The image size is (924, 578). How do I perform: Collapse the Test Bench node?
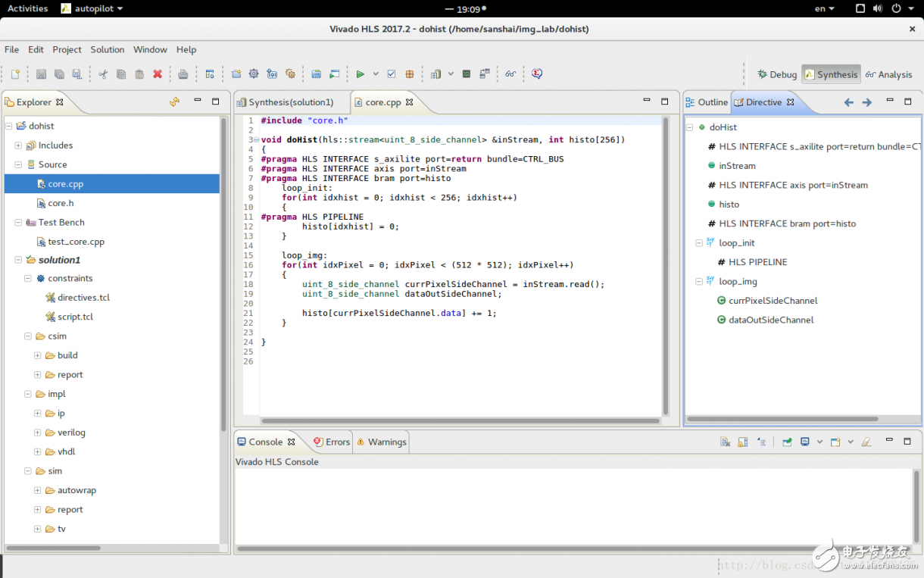click(x=18, y=223)
